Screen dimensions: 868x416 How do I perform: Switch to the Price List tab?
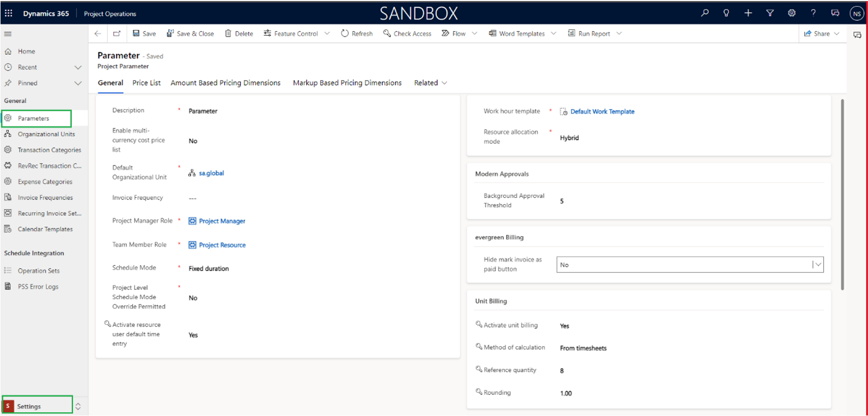click(147, 83)
